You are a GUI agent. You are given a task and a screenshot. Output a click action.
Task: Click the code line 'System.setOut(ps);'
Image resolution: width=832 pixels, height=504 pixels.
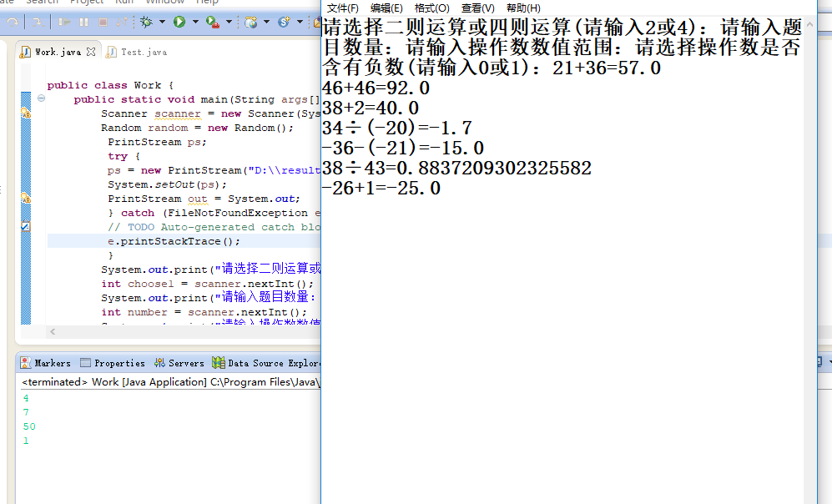click(x=167, y=184)
